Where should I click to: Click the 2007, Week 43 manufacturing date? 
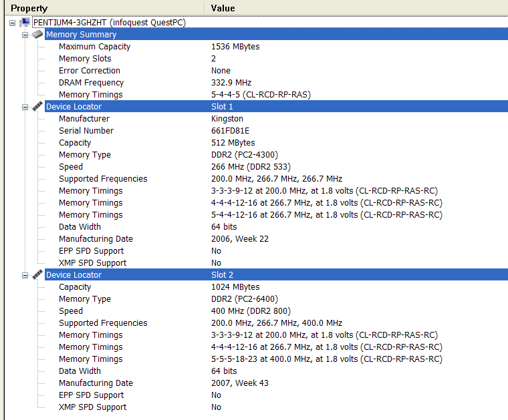[x=240, y=383]
